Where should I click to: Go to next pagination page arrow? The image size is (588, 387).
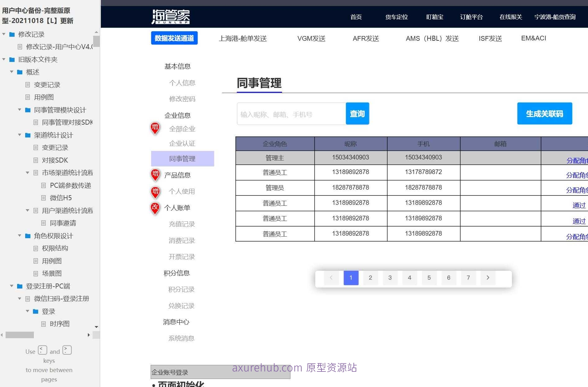coord(488,278)
